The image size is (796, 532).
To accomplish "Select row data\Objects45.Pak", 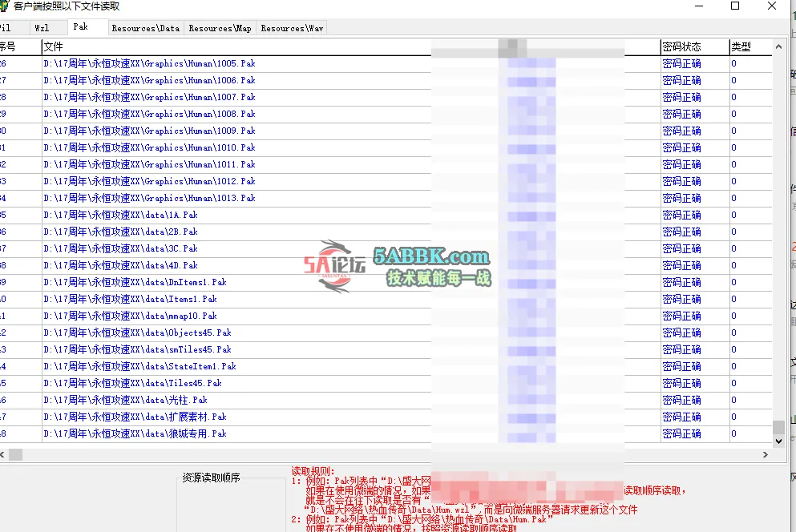I will pyautogui.click(x=386, y=332).
